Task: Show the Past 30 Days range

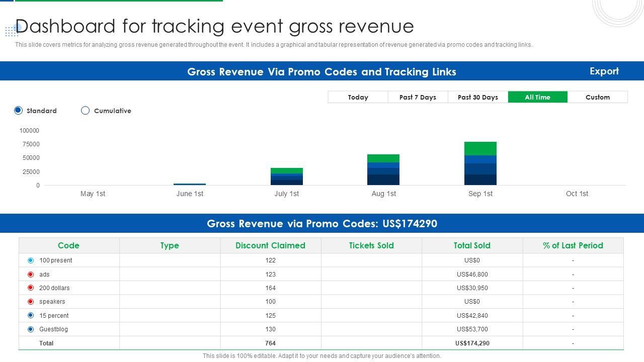Action: 477,97
